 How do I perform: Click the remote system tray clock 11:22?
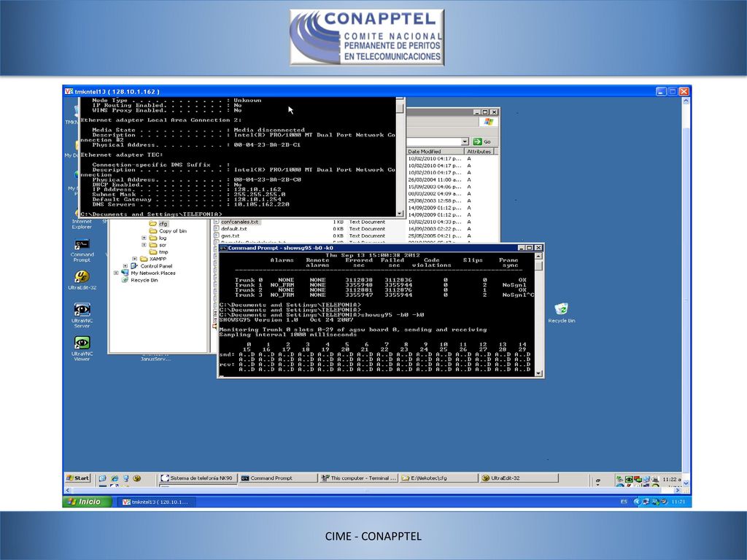click(671, 479)
